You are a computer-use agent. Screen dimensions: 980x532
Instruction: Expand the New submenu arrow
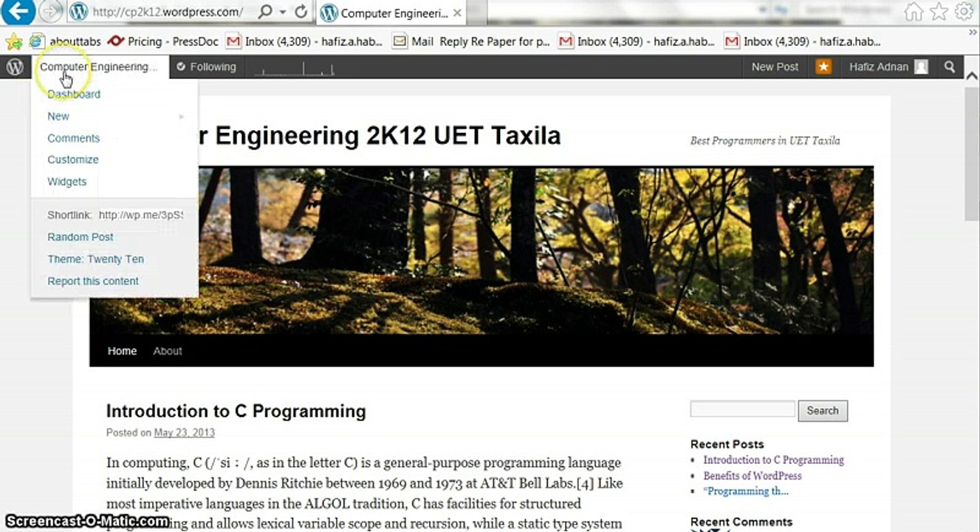(x=181, y=116)
